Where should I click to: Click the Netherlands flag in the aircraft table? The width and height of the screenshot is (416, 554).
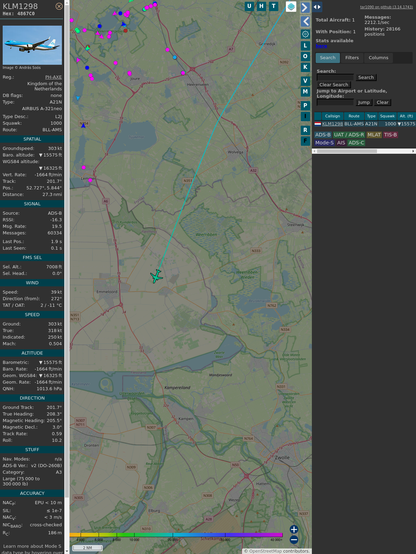coord(318,124)
